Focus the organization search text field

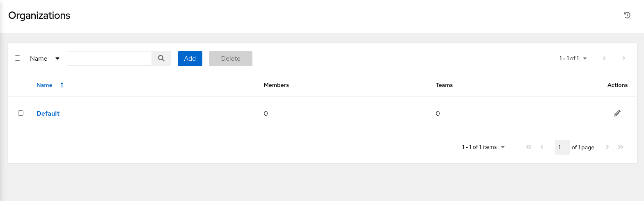click(109, 59)
